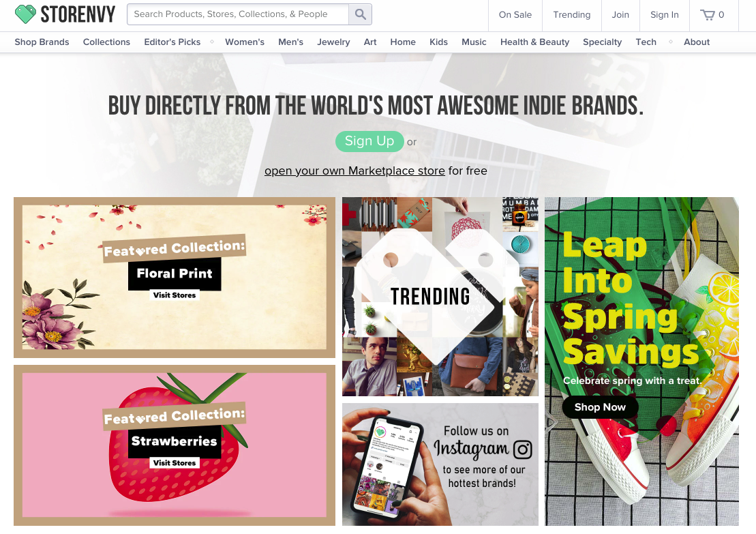This screenshot has height=534, width=756.
Task: Click the right carousel arrow near the Spring banner
Action: pos(549,423)
